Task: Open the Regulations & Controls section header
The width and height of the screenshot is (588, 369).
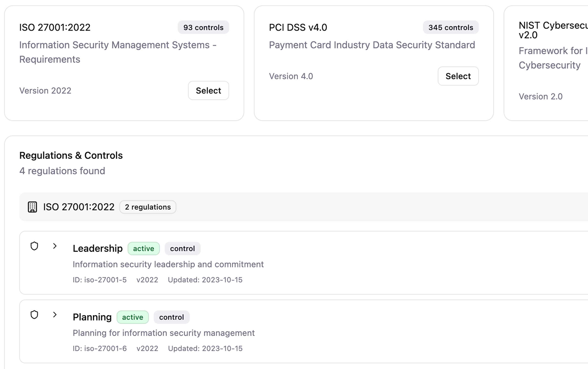Action: pos(71,155)
